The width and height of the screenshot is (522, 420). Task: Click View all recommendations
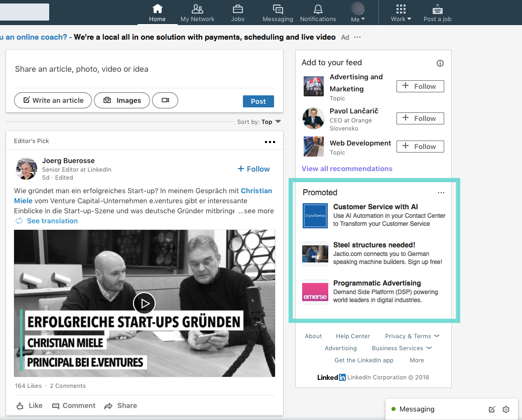(x=347, y=169)
